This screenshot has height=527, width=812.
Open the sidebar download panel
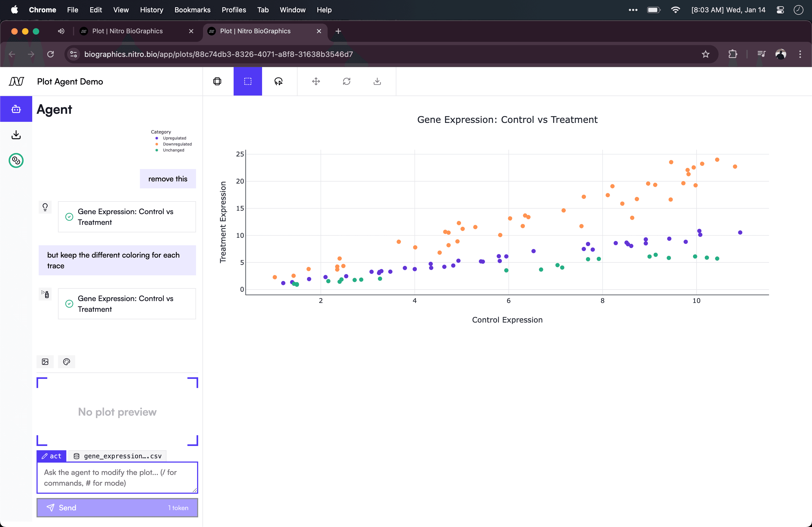pos(16,135)
